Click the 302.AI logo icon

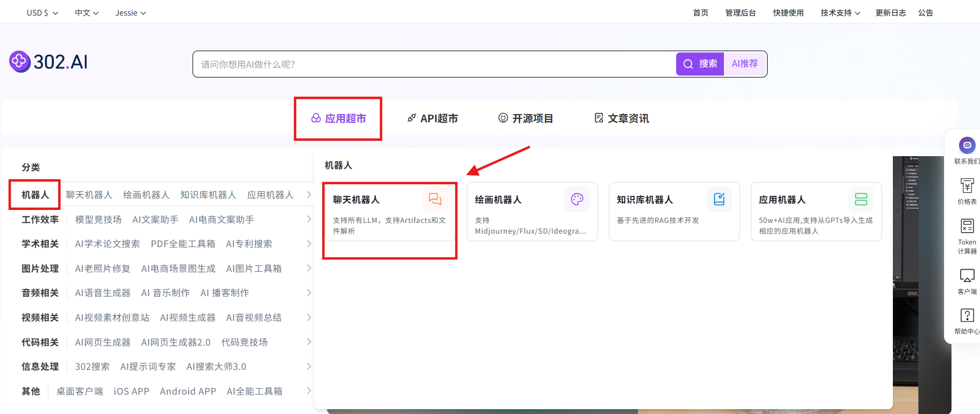19,62
